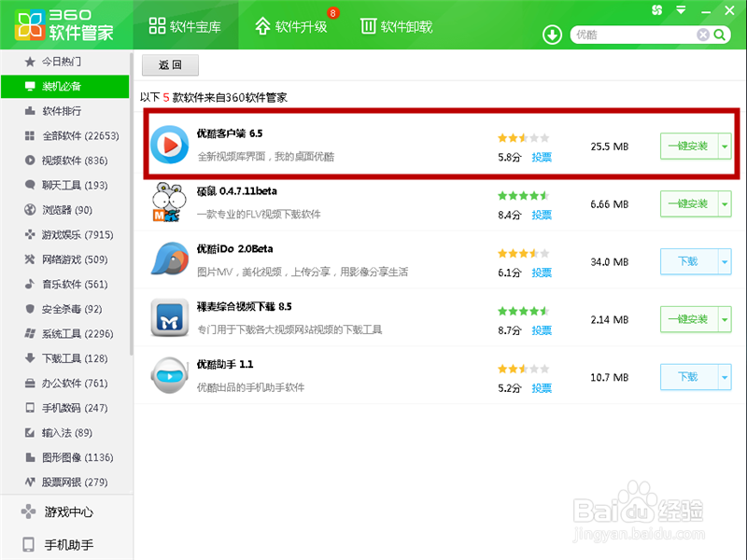This screenshot has width=747, height=560.
Task: Click the 360软件管家 logo
Action: [x=56, y=25]
